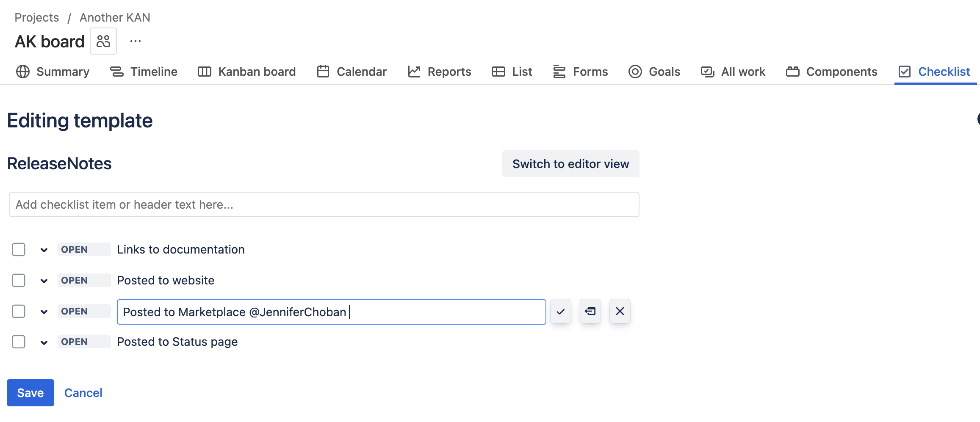Tick the Posted to website checkbox
980x422 pixels.
19,280
